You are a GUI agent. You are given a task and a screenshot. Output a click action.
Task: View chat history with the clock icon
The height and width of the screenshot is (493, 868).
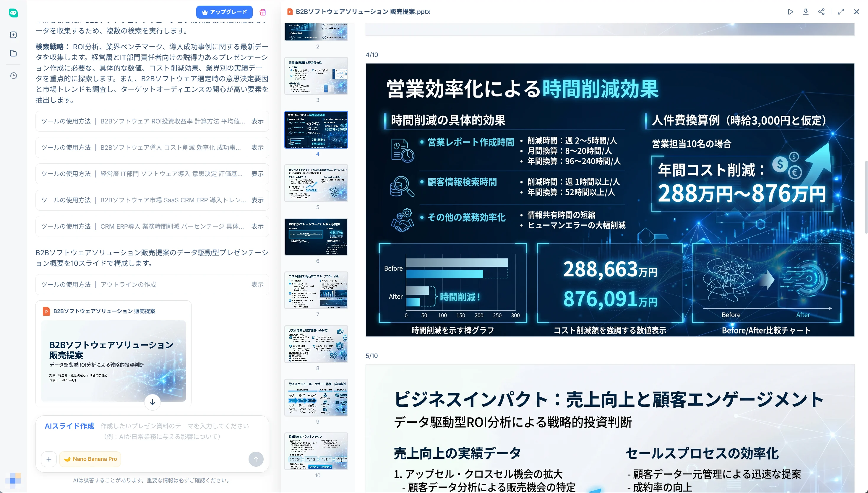pyautogui.click(x=13, y=76)
